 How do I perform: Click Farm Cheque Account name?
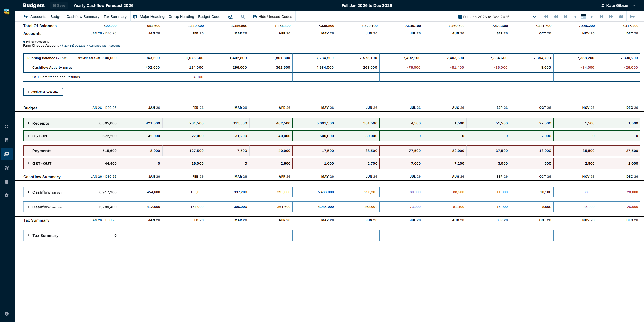tap(41, 46)
